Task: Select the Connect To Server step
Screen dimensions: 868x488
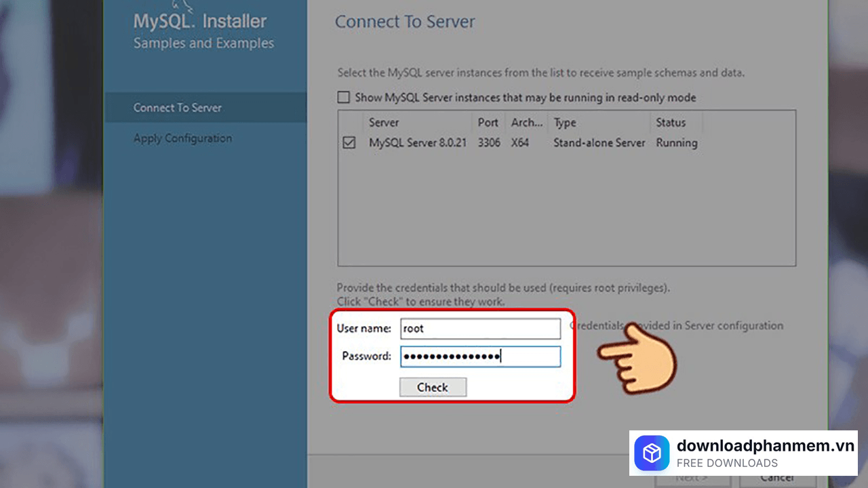Action: 178,108
